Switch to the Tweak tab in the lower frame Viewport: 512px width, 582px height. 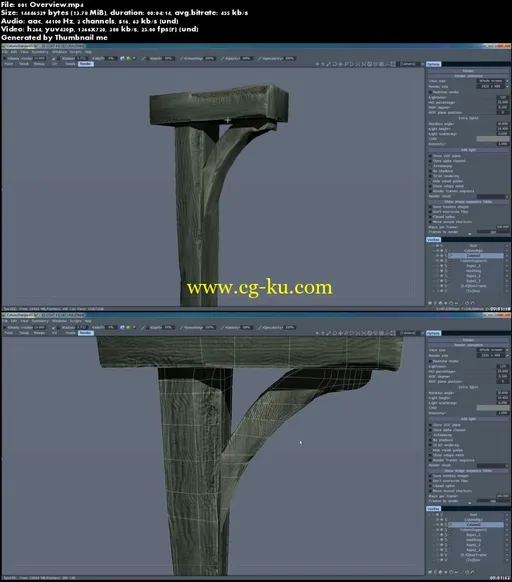24,333
